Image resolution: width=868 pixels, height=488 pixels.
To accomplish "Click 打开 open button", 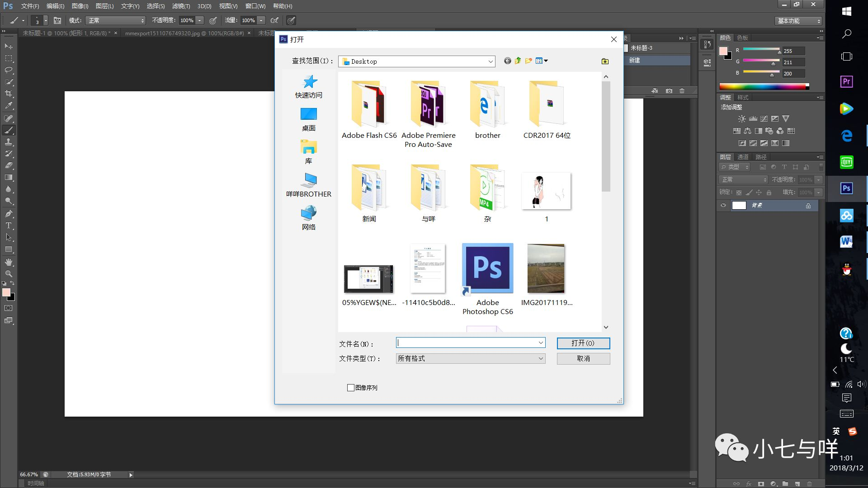I will [583, 343].
